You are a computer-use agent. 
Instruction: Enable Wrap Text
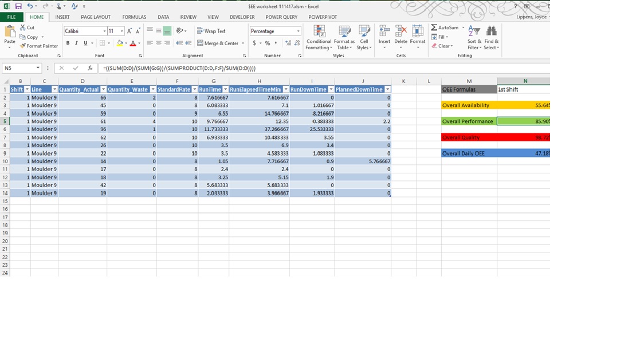tap(211, 31)
